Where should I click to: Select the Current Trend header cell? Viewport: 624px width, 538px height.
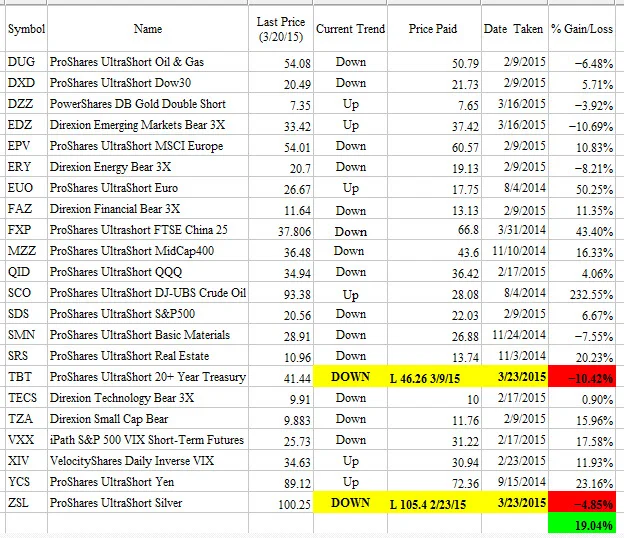click(350, 29)
